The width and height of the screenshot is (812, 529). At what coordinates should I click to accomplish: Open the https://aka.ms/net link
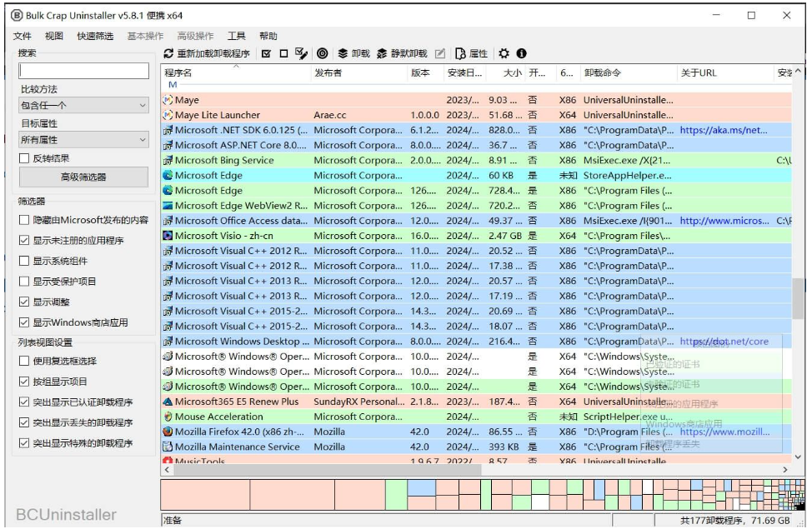724,131
